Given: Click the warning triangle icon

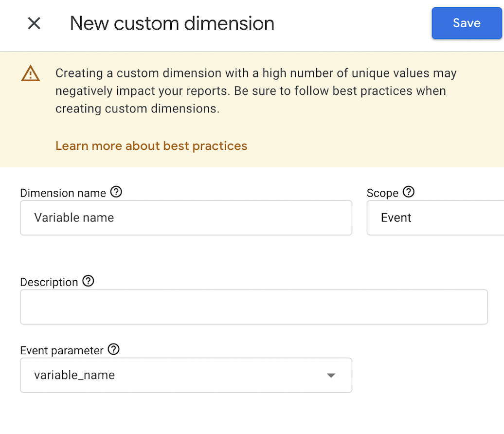Looking at the screenshot, I should coord(30,73).
